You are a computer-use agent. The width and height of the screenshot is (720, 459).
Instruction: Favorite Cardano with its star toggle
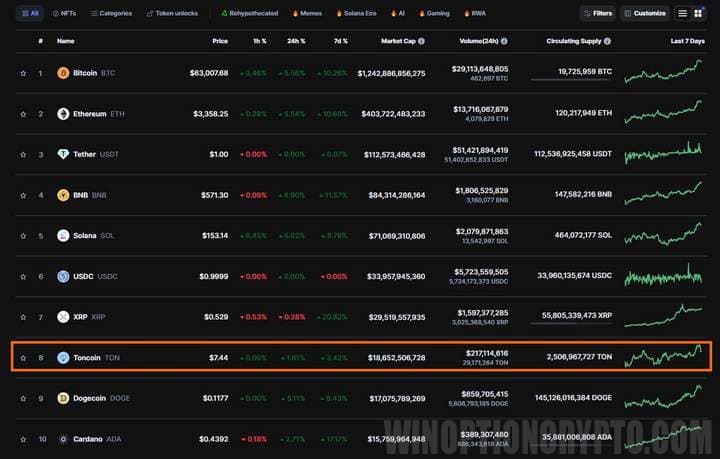(x=23, y=438)
